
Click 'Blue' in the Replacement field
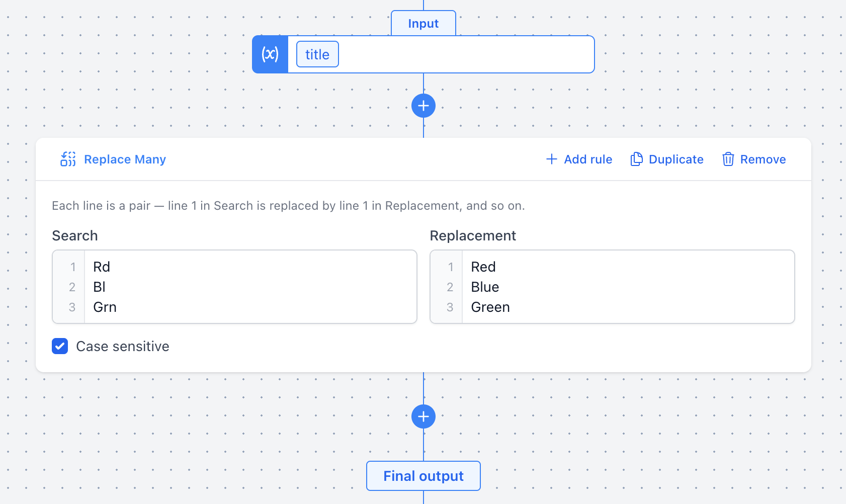[x=484, y=287]
